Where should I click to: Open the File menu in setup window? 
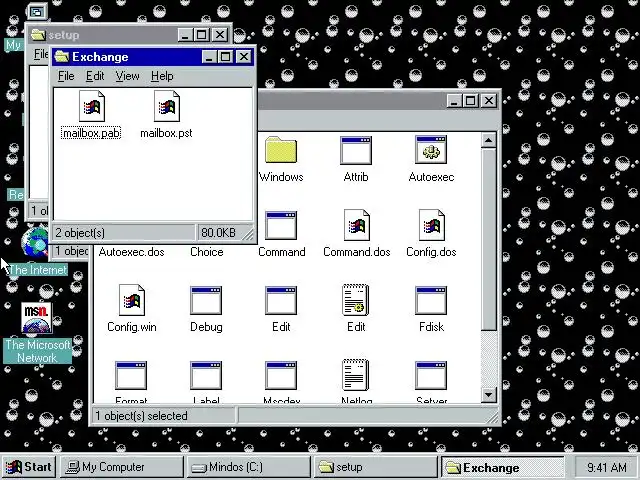click(x=41, y=54)
